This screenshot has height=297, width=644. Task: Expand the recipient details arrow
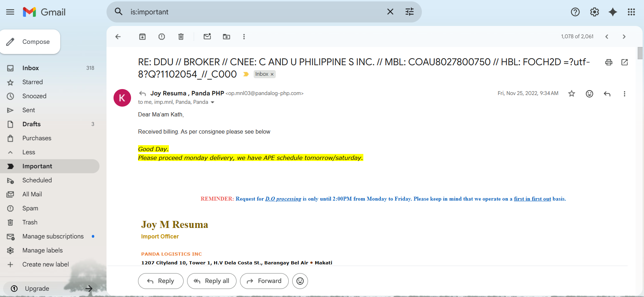tap(212, 102)
